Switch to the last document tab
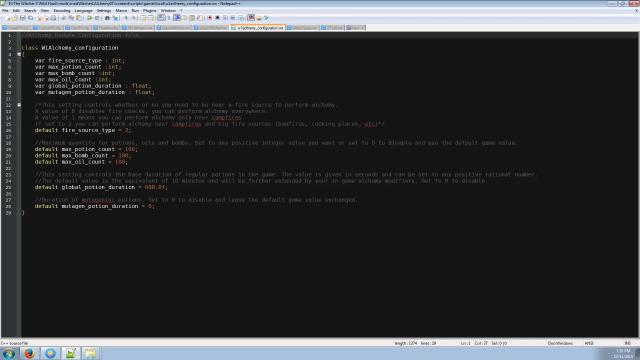Viewport: 640px width, 360px height. point(355,28)
